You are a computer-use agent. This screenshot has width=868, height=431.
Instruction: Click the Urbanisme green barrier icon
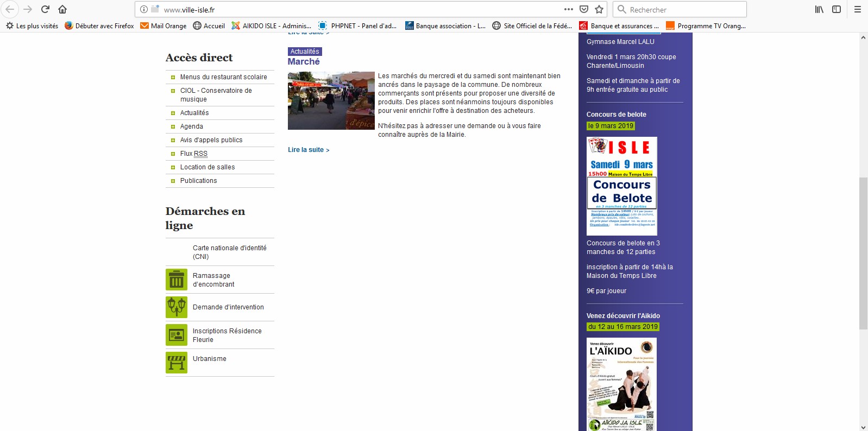coord(177,363)
